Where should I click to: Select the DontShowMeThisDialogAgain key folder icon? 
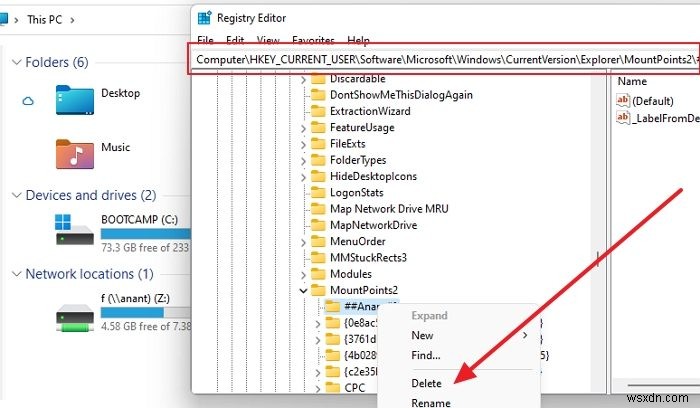click(318, 95)
